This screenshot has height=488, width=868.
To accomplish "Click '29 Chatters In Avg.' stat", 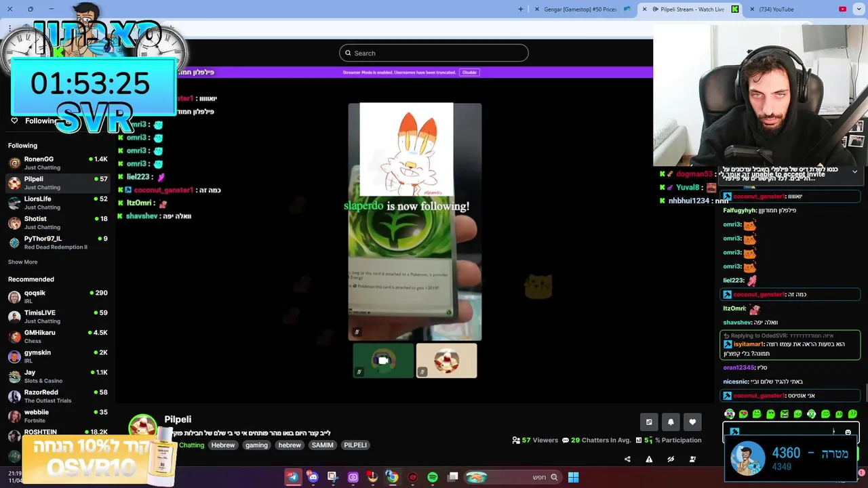I will [597, 440].
